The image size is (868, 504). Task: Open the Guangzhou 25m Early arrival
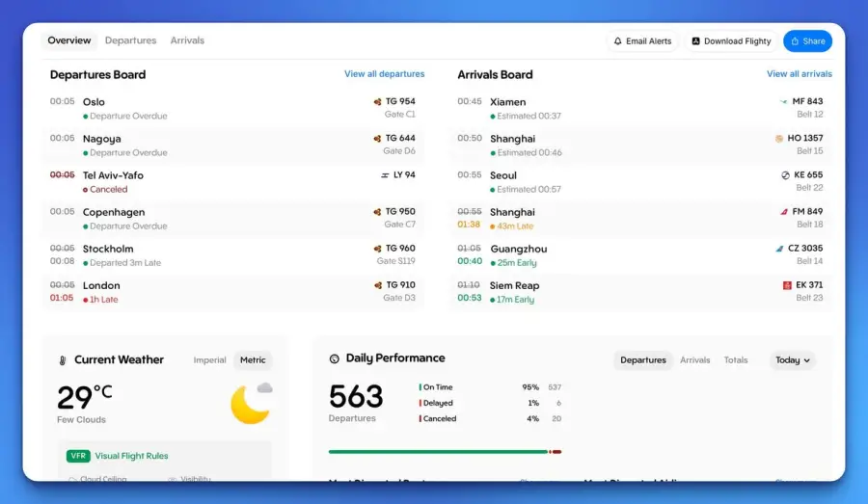point(640,255)
